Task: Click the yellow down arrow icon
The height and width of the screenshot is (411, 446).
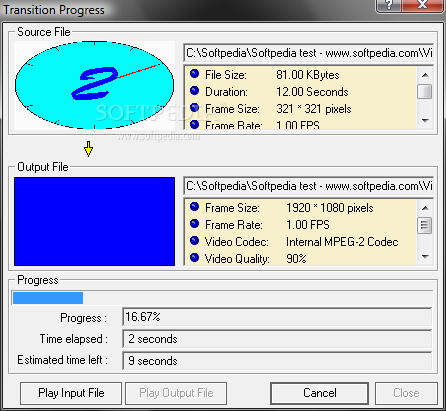Action: point(88,149)
